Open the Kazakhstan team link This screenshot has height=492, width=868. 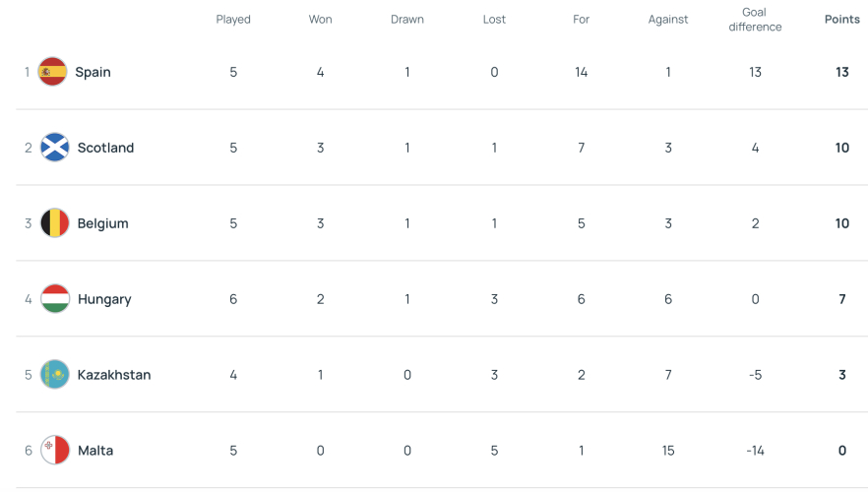(114, 375)
